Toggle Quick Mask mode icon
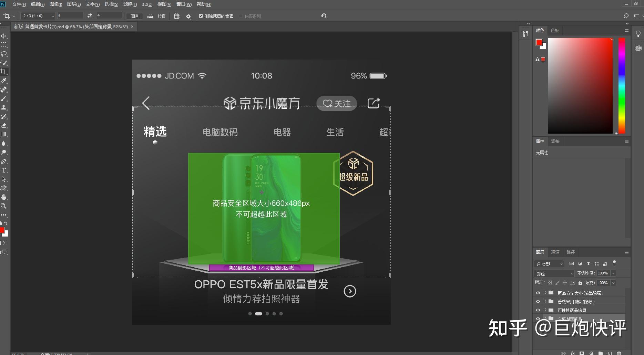Image resolution: width=644 pixels, height=355 pixels. 3,243
